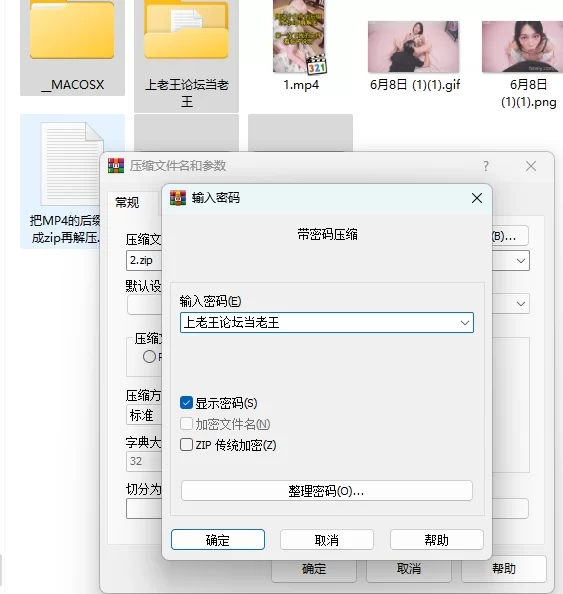Click the WinRAR icon in 压缩文件名和参数 title bar
This screenshot has width=563, height=594.
[x=116, y=166]
